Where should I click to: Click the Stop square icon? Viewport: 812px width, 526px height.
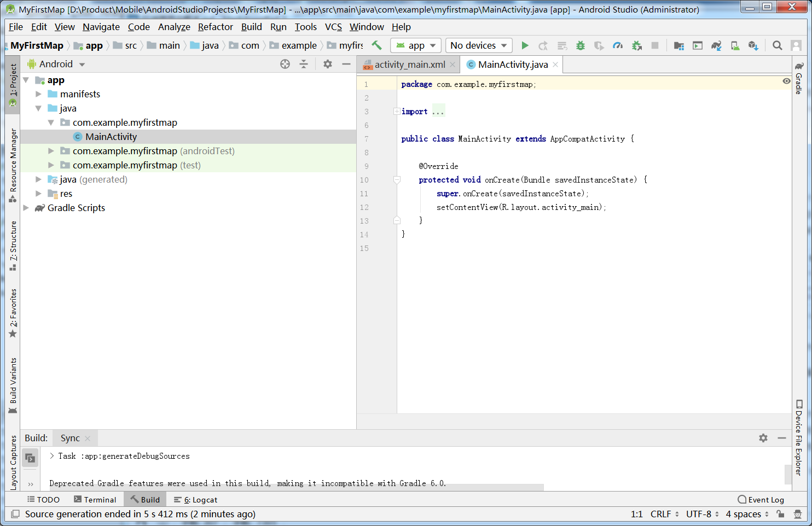655,45
